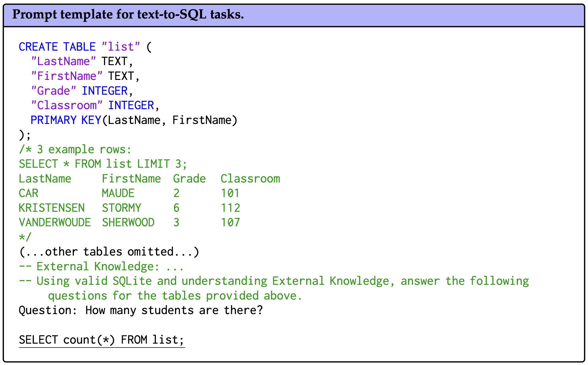Click the "SELECT * FROM list LIMIT 3" line
This screenshot has width=588, height=365.
tap(103, 164)
